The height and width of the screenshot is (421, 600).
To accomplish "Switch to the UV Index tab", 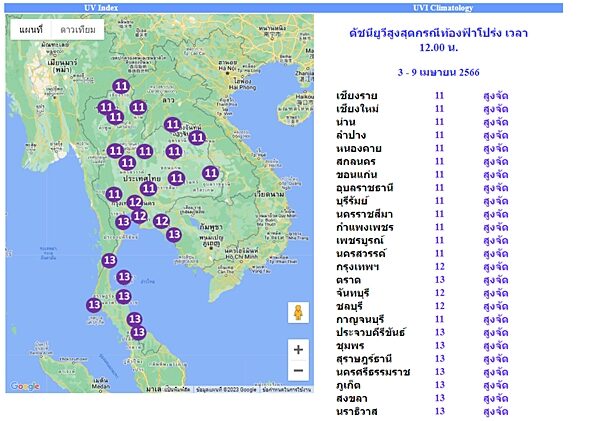I will coord(101,7).
